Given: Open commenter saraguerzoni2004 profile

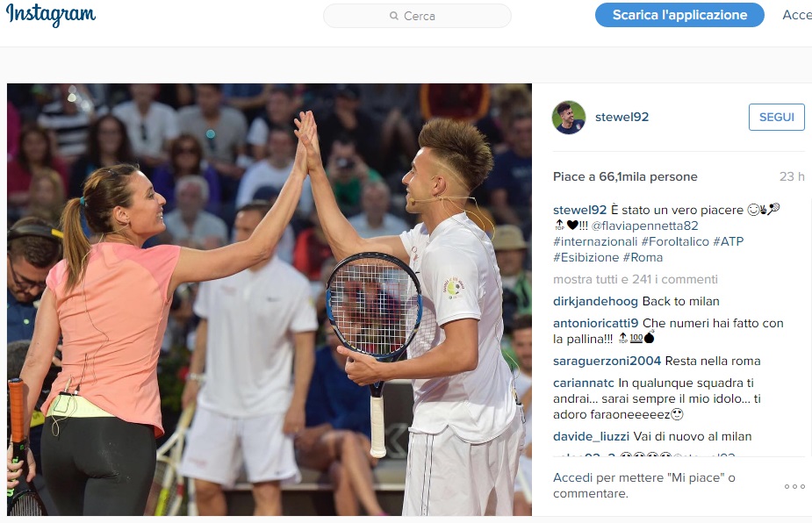Looking at the screenshot, I should 607,361.
